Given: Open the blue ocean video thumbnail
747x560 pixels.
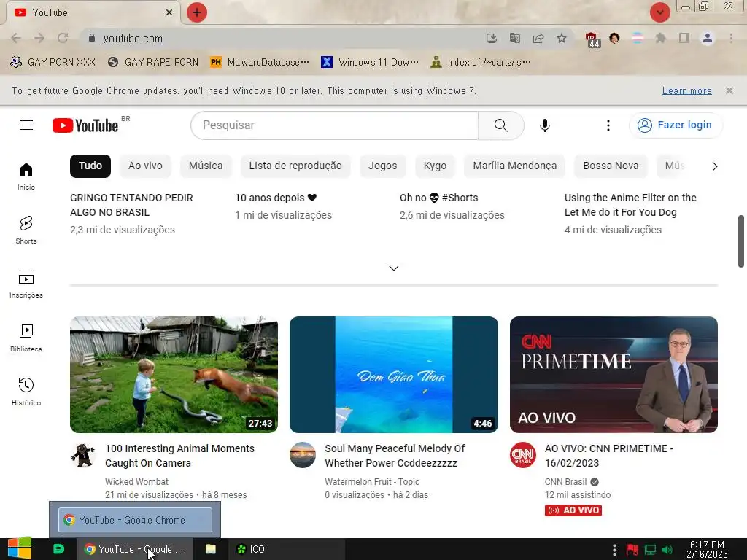Looking at the screenshot, I should (393, 374).
